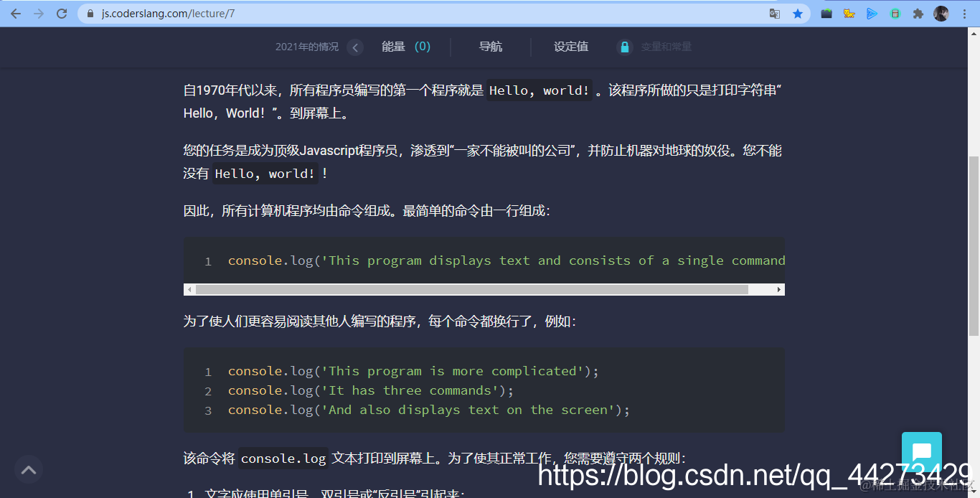
Task: Click the locked next-lecture padlock icon
Action: [625, 47]
